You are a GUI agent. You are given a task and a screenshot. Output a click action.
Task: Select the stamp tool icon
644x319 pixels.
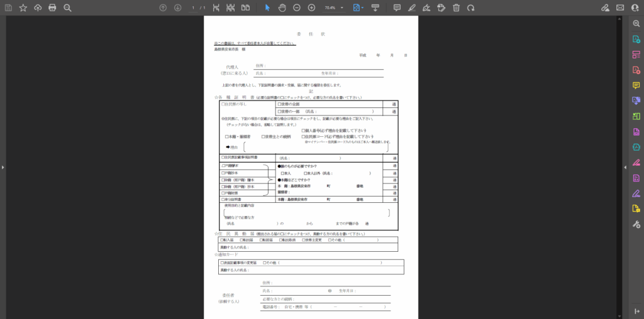[441, 8]
